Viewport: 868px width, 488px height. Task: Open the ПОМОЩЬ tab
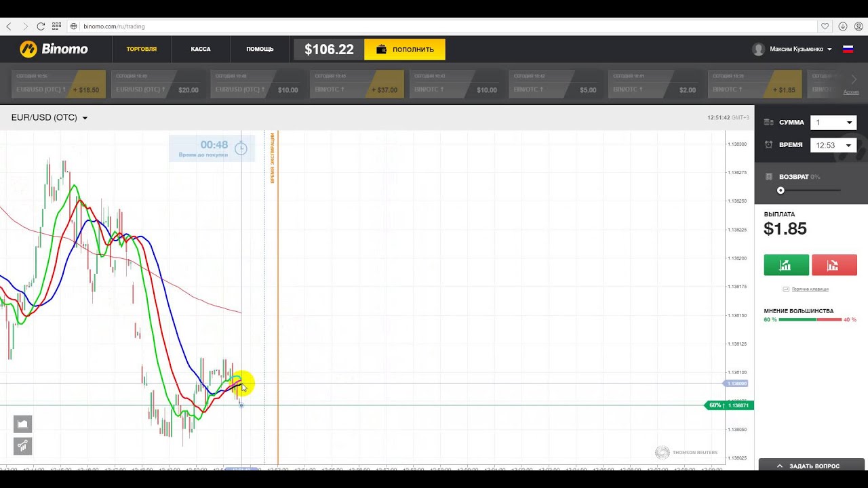click(260, 49)
